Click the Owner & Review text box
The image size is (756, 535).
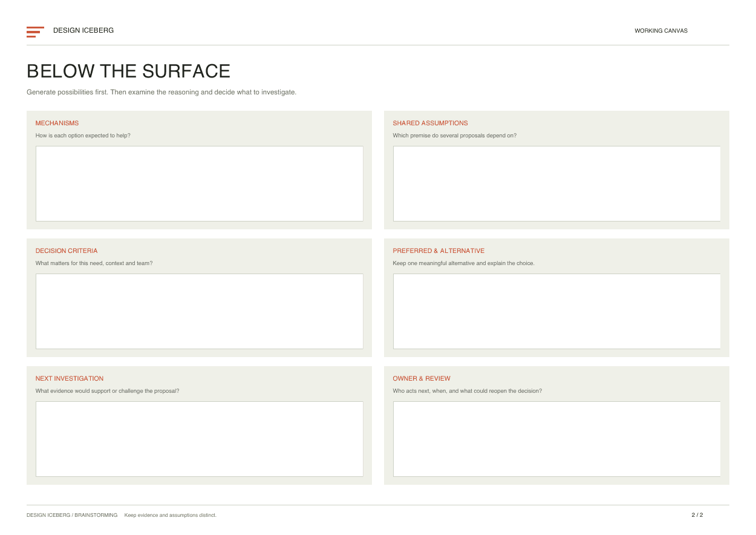pos(556,439)
